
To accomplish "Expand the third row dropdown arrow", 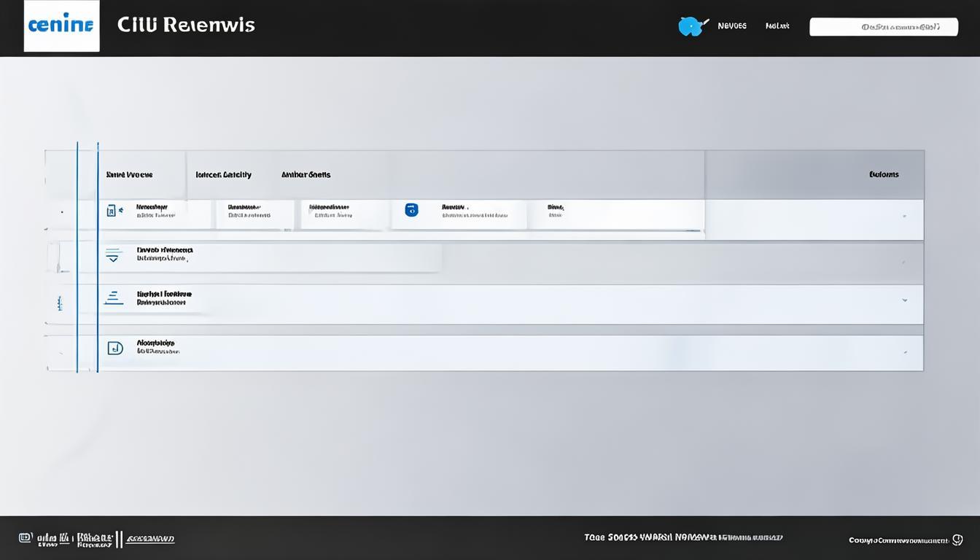I will pos(904,300).
